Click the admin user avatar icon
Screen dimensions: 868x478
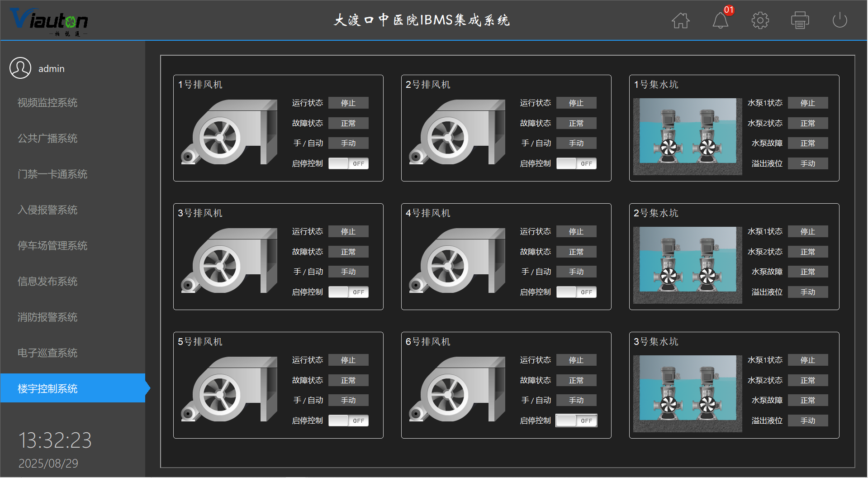pos(20,68)
